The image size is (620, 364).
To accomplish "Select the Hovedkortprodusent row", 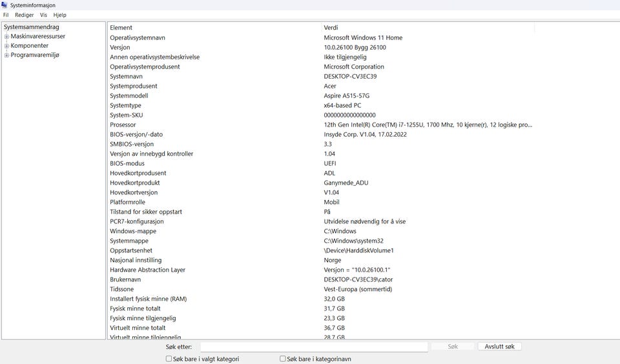I will tap(138, 173).
